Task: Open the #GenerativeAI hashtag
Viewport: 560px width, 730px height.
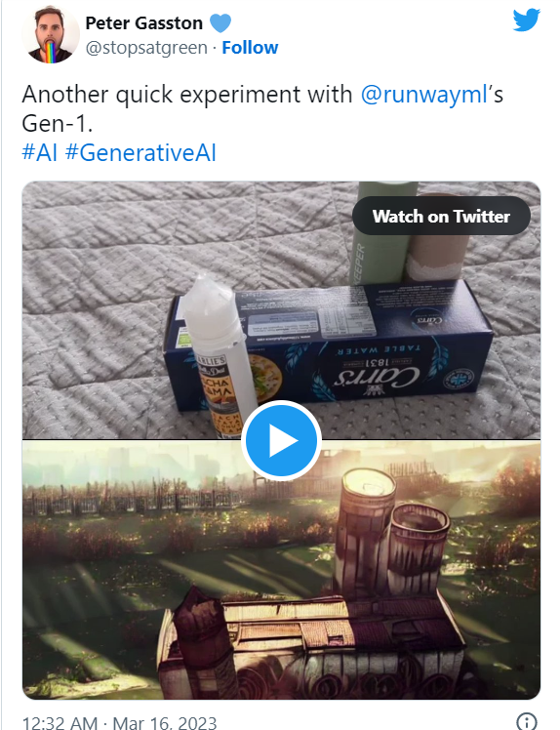Action: pos(140,152)
